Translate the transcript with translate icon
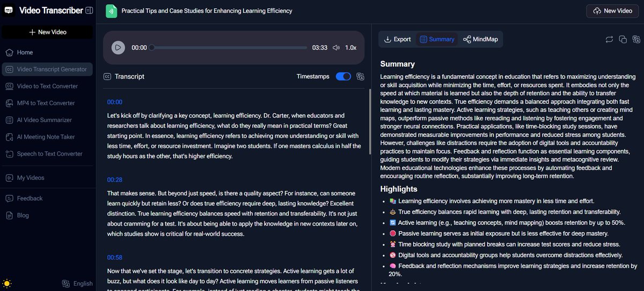 coord(361,76)
